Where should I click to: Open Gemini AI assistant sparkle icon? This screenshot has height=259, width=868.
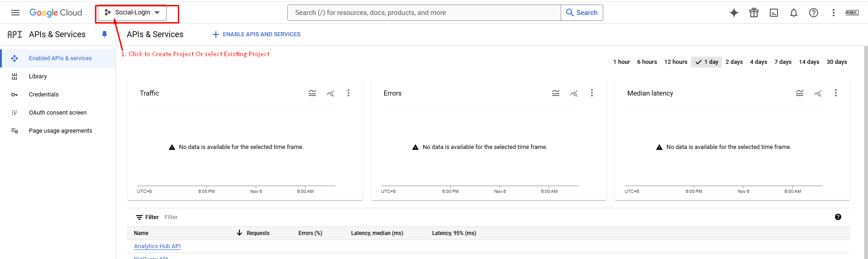point(734,13)
